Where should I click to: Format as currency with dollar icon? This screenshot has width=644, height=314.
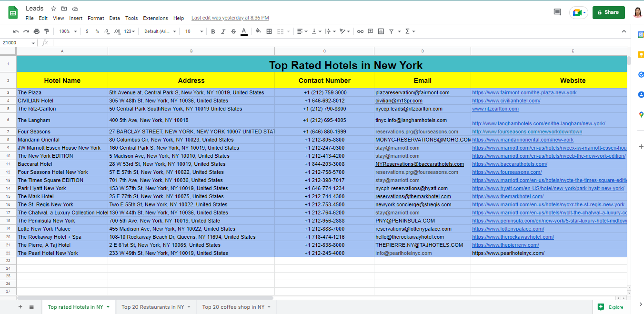pos(87,31)
